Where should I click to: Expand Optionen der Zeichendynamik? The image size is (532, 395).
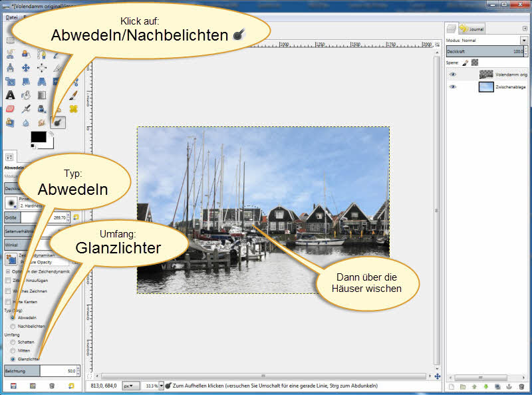(7, 271)
